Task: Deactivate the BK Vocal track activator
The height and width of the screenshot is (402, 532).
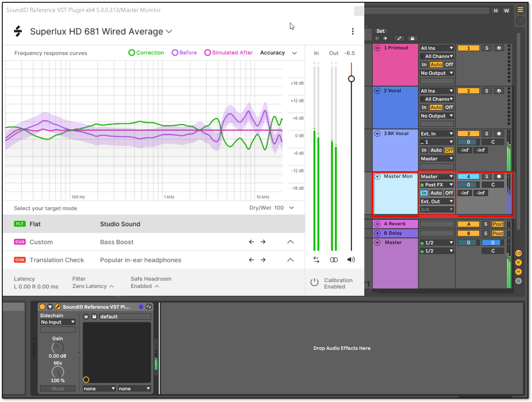Action: [468, 133]
